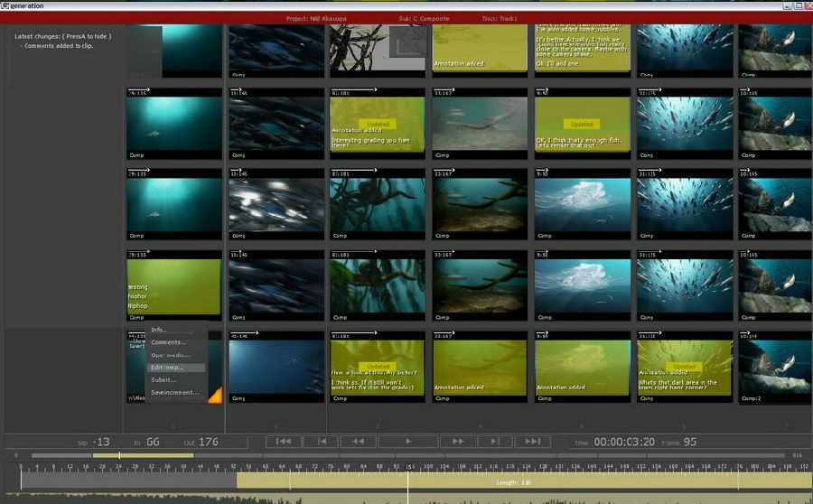Click the In point value 66
This screenshot has height=504, width=813.
click(153, 443)
